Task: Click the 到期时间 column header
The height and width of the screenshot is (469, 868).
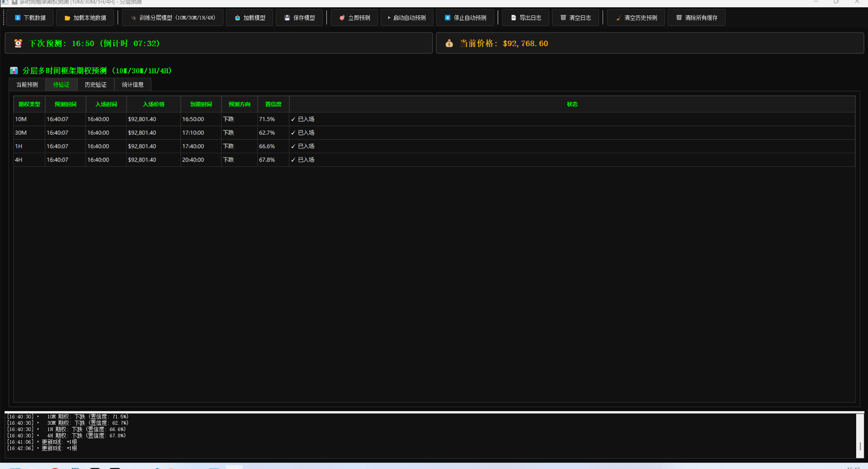Action: point(201,104)
